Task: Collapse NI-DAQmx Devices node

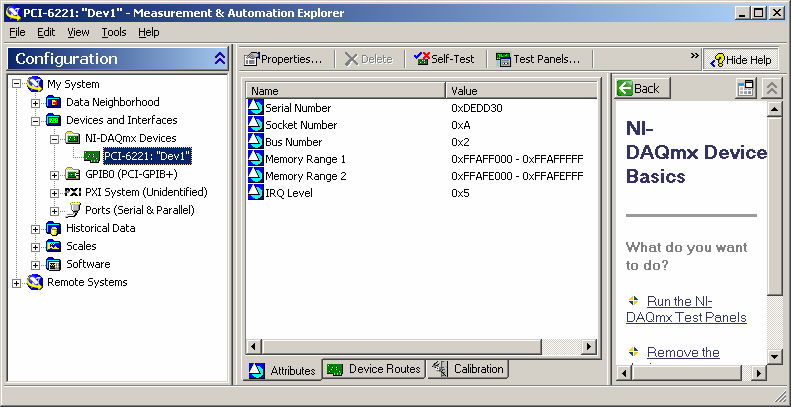Action: pos(54,139)
